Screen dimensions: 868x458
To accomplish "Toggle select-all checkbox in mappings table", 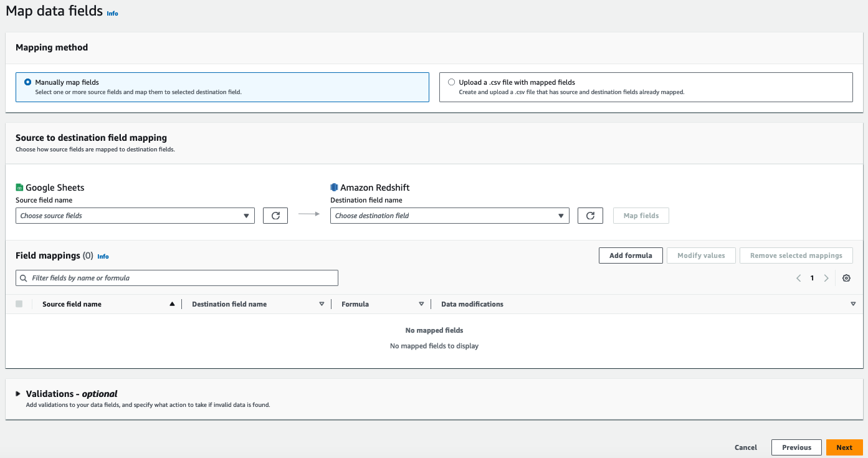I will click(19, 304).
